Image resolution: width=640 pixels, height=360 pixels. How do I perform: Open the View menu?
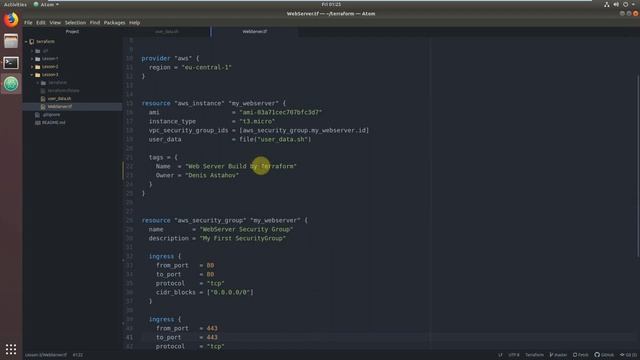55,23
